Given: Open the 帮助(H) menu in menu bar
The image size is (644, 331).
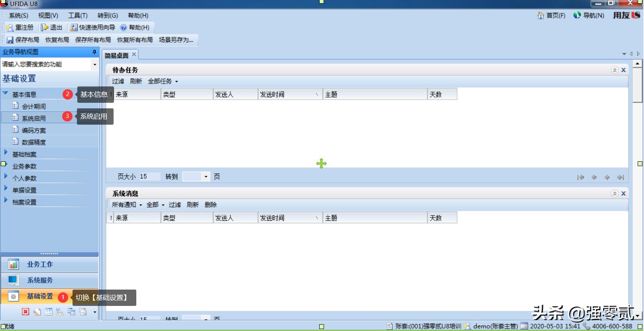Looking at the screenshot, I should (138, 16).
